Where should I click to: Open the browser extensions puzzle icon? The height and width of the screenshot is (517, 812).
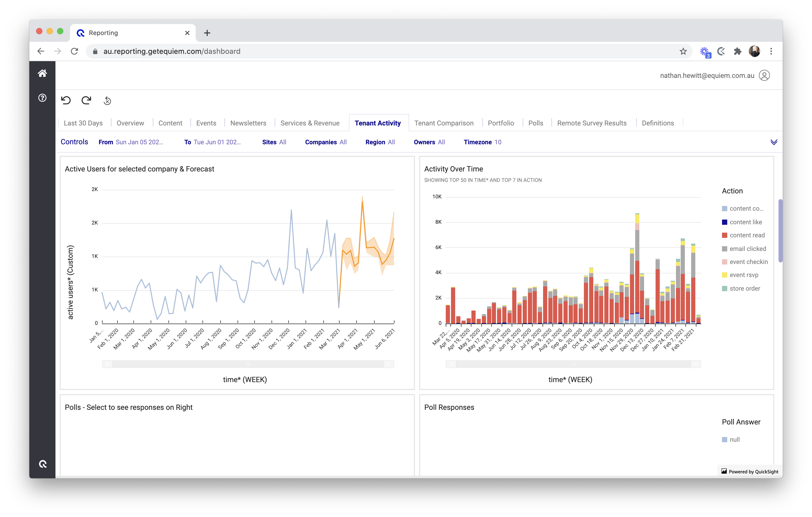tap(737, 51)
